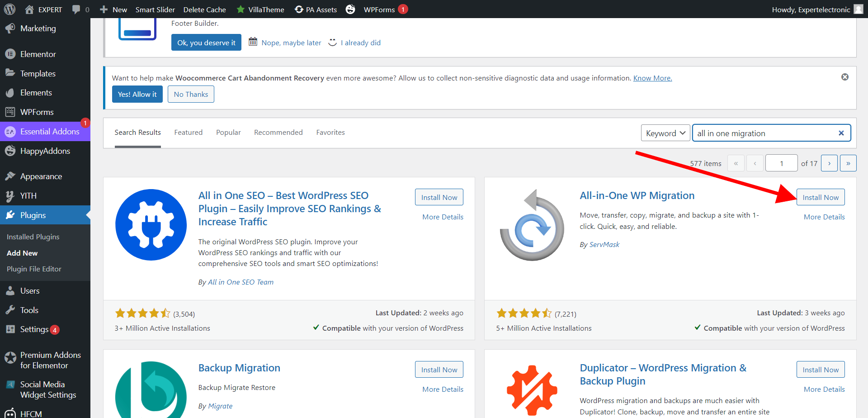
Task: Switch to the Featured tab
Action: click(x=189, y=133)
